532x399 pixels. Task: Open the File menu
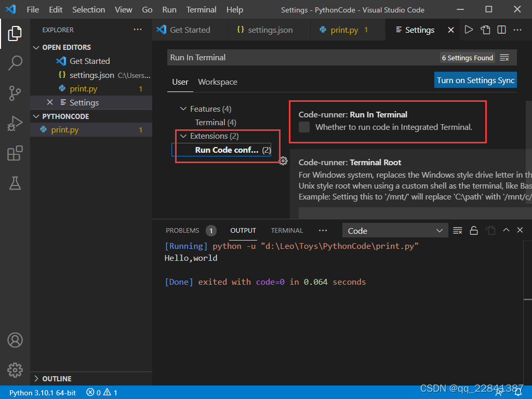click(x=33, y=9)
